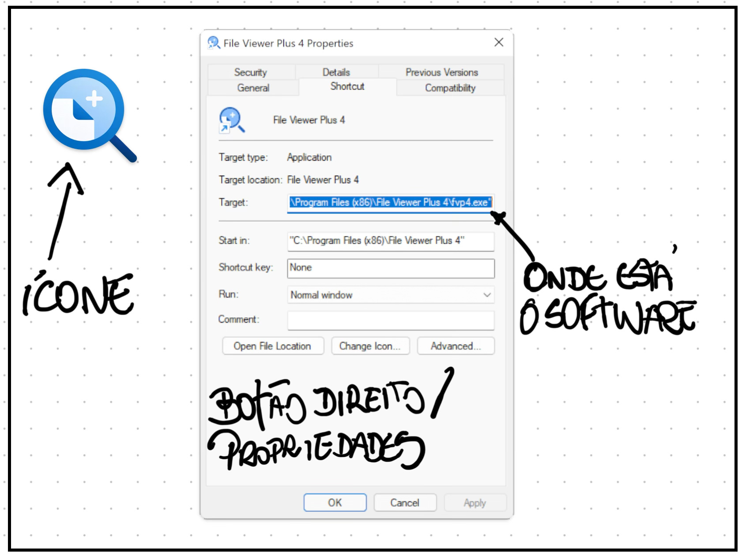Click the greyed-out Apply button
The width and height of the screenshot is (742, 560).
[475, 503]
